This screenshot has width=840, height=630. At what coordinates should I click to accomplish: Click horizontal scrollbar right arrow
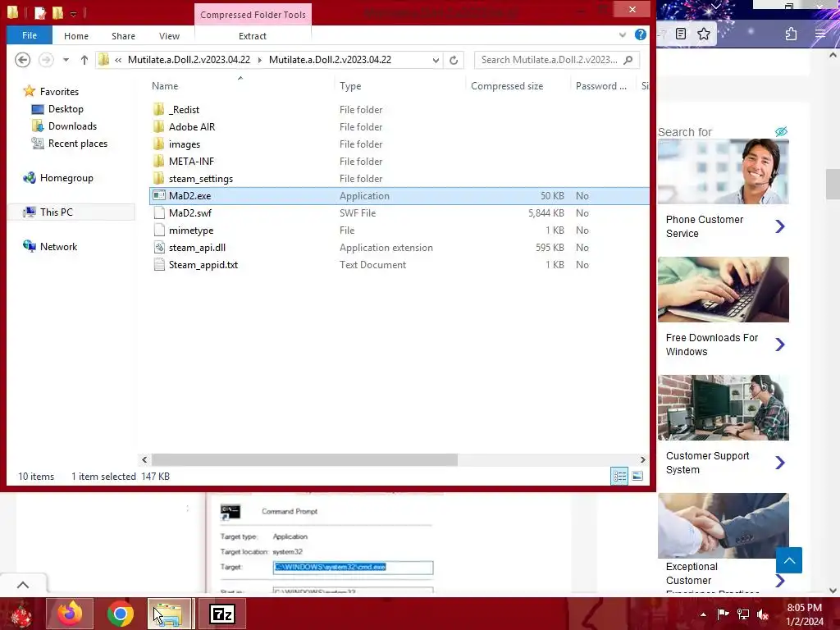[643, 459]
